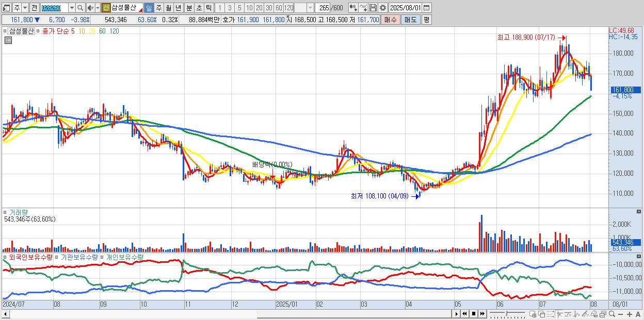Open chart settings gear icon
The image size is (644, 320).
pos(383,8)
